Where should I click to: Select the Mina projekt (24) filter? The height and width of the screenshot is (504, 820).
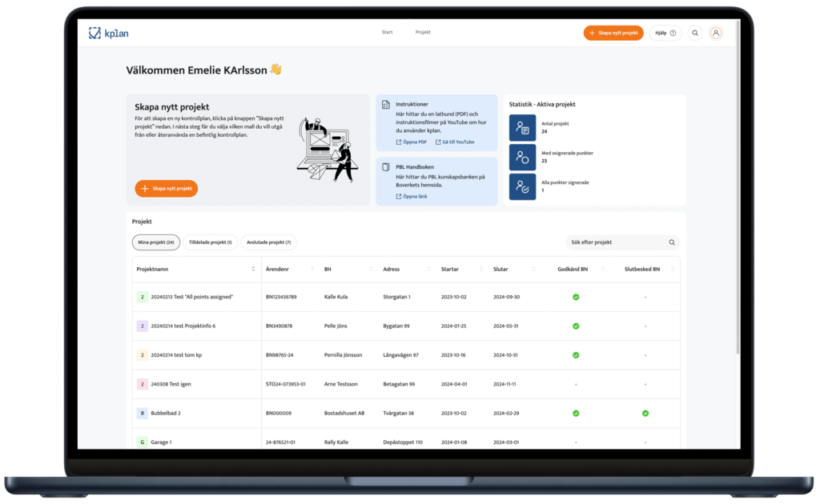coord(156,242)
